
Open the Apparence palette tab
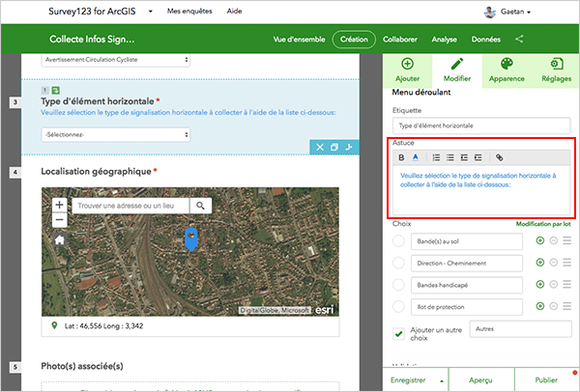(507, 70)
